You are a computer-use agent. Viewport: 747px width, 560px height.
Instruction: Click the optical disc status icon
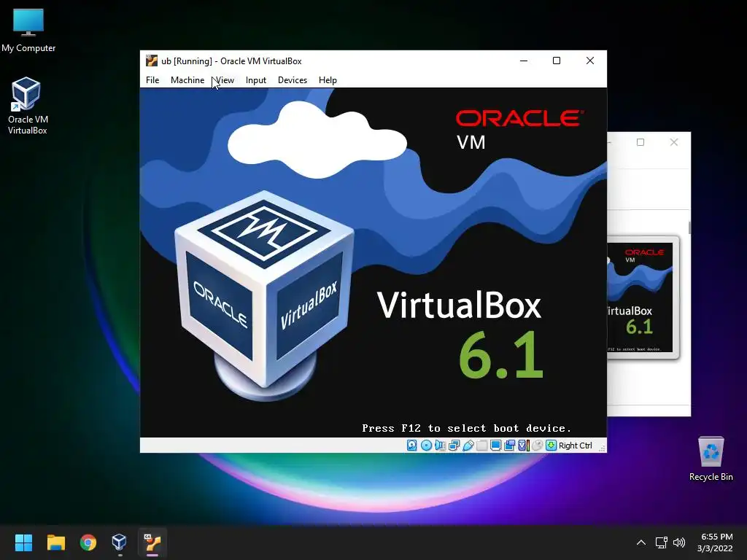[426, 446]
